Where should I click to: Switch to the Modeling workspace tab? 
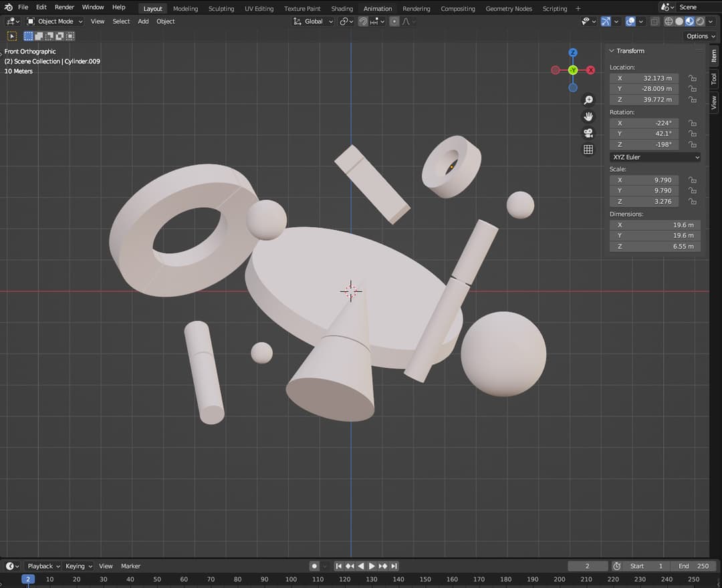click(x=185, y=8)
